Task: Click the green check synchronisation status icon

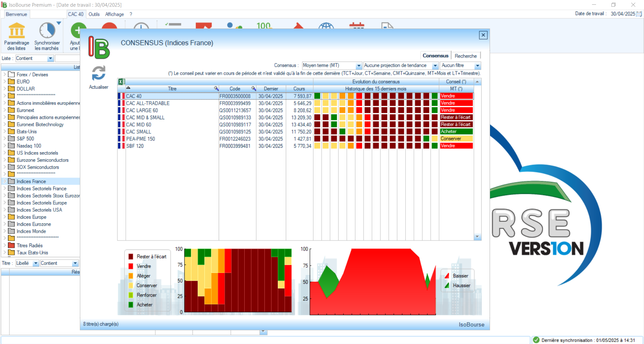Action: 536,340
